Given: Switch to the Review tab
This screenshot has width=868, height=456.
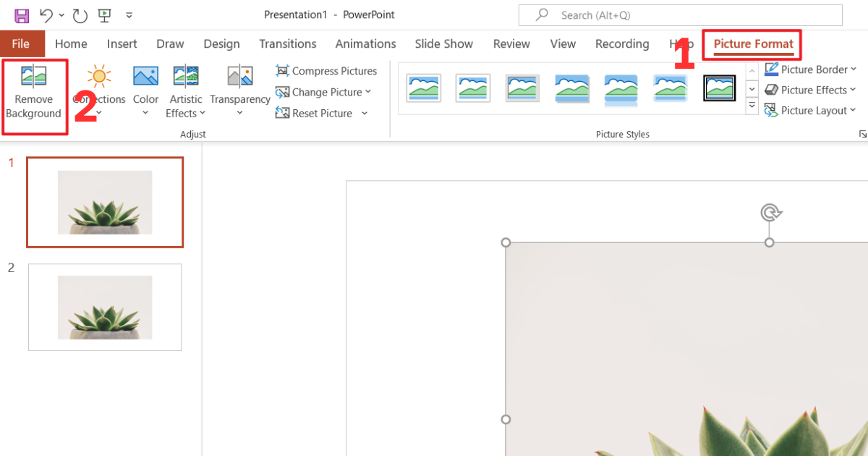Looking at the screenshot, I should pos(511,43).
